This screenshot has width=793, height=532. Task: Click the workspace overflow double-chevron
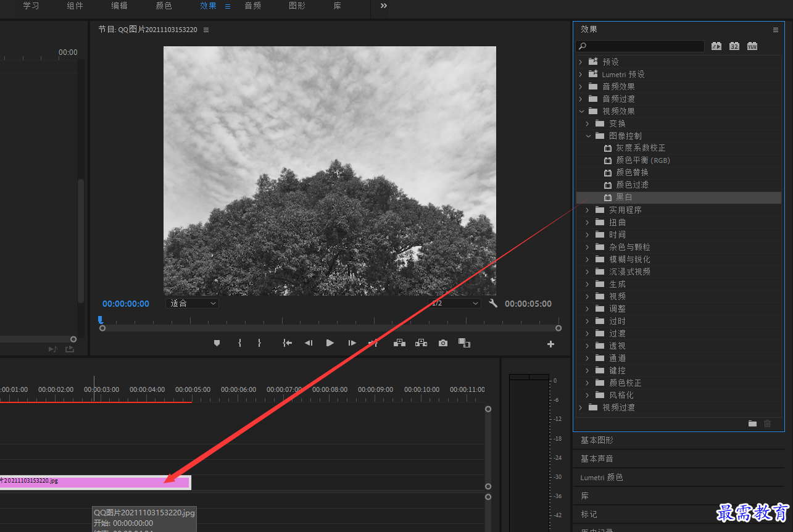[x=384, y=6]
